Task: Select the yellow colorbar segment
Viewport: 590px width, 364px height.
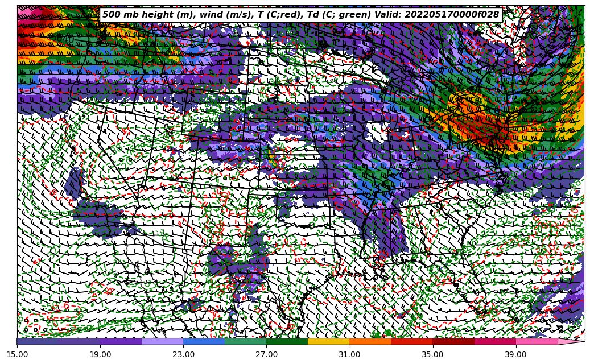Action: (x=329, y=341)
